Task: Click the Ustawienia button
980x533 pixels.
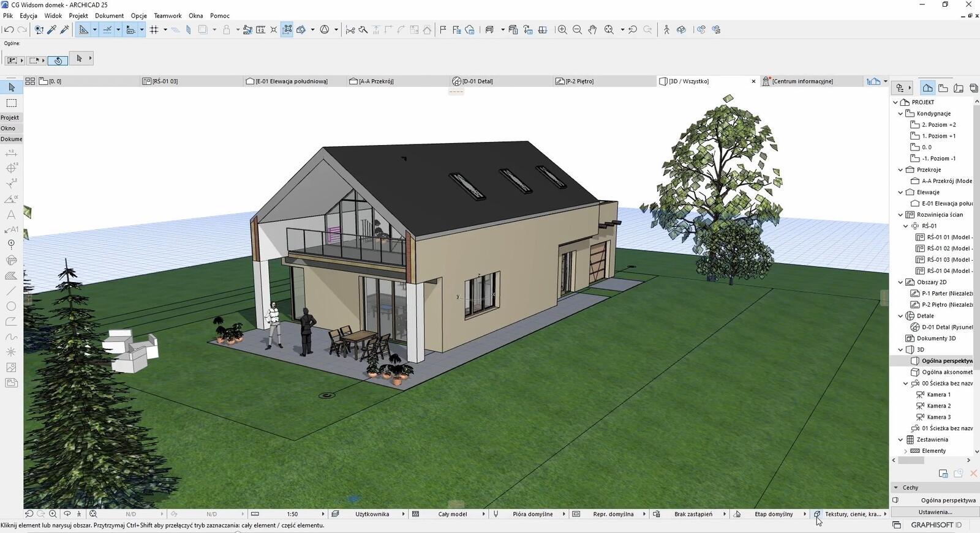Action: (935, 512)
